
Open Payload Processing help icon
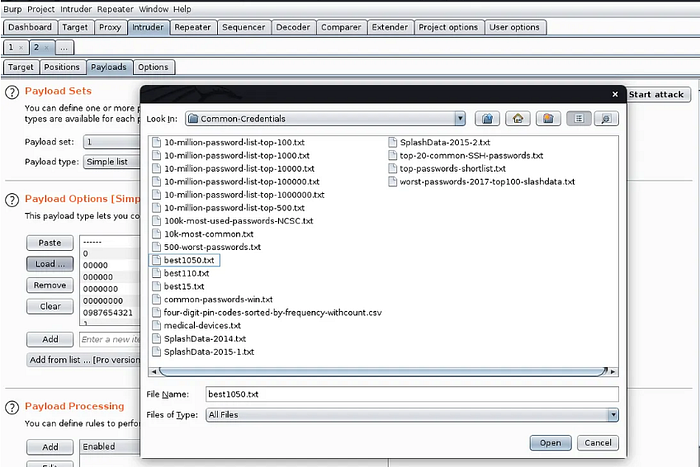12,407
